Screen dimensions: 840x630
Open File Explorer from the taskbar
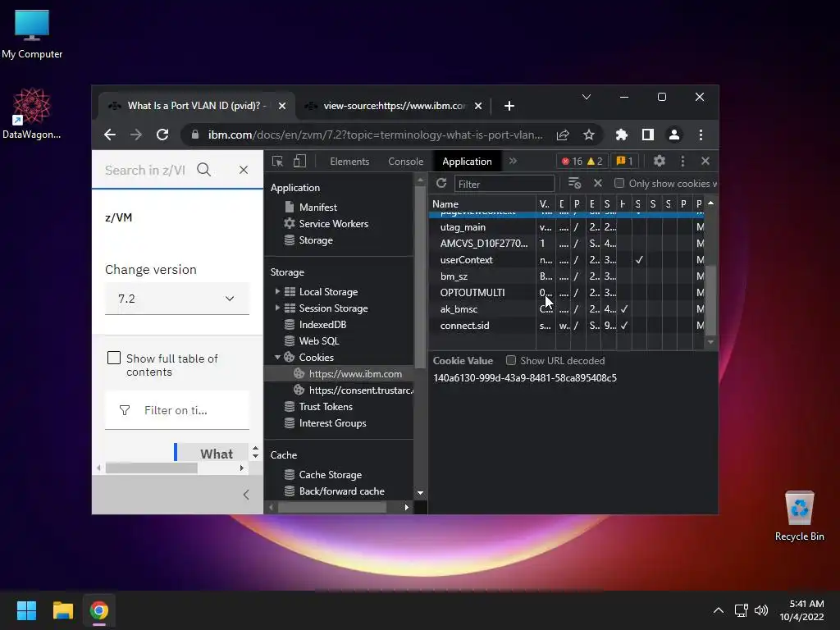point(62,610)
